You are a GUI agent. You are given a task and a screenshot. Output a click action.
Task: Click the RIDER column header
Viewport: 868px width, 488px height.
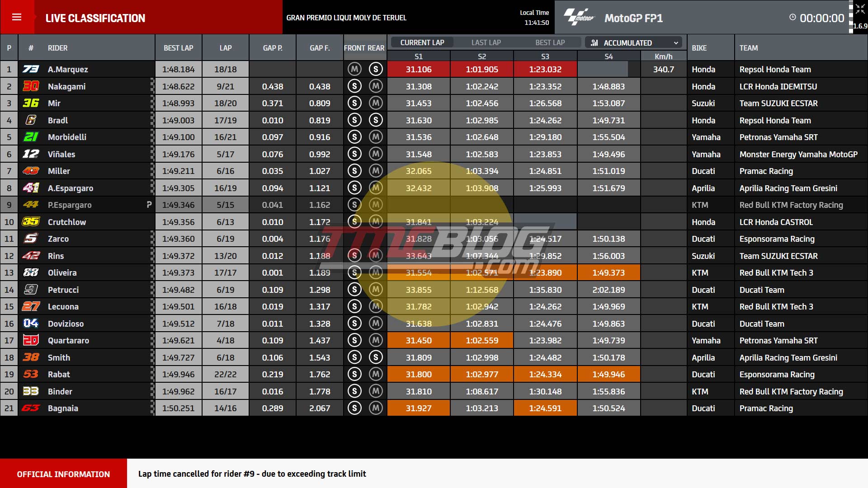tap(57, 48)
